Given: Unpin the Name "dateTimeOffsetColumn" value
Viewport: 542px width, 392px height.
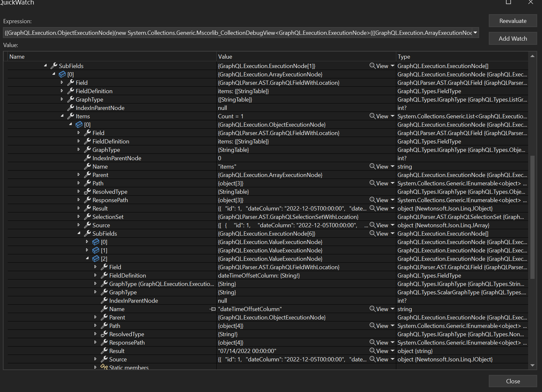Looking at the screenshot, I should [x=213, y=309].
